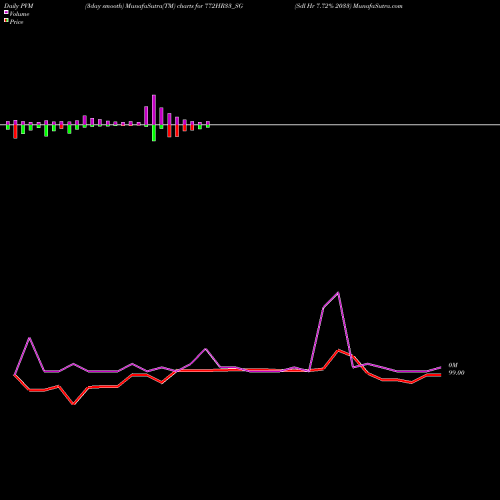This screenshot has height=500, width=500.
Task: Click the tallest magenta volume bar
Action: coord(154,110)
